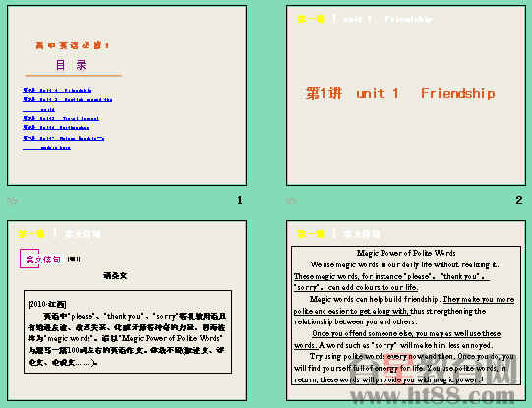
Task: Open the Unit 1 Friendship link in contents
Action: click(57, 90)
